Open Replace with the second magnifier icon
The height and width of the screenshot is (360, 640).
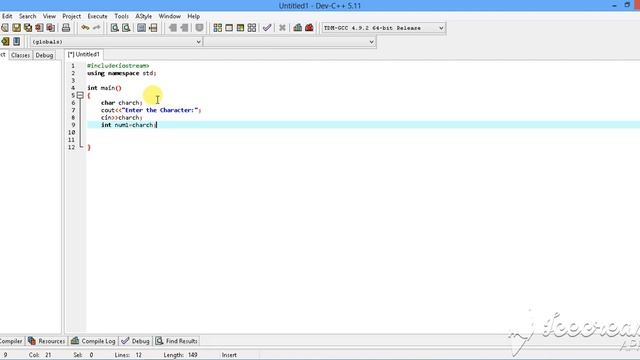(x=126, y=28)
